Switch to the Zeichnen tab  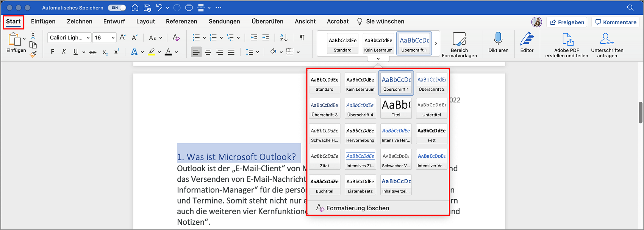click(x=80, y=21)
